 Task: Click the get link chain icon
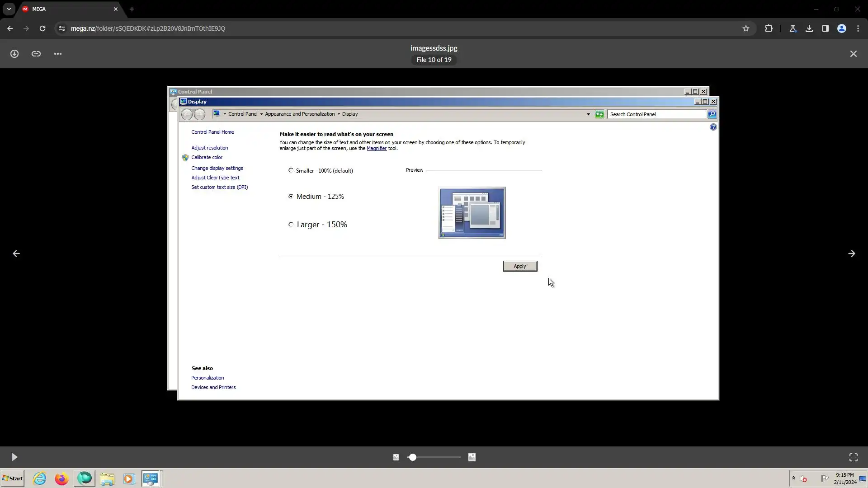pyautogui.click(x=36, y=54)
